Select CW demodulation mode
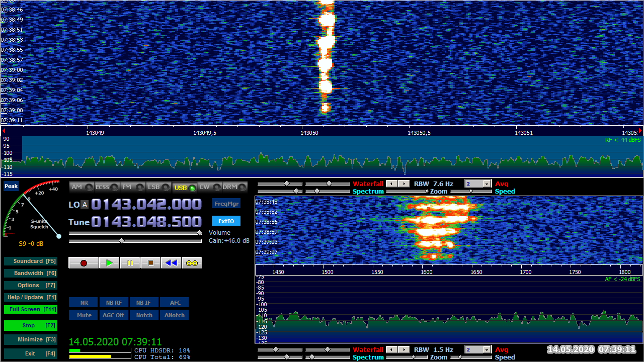This screenshot has height=362, width=644. 209,187
